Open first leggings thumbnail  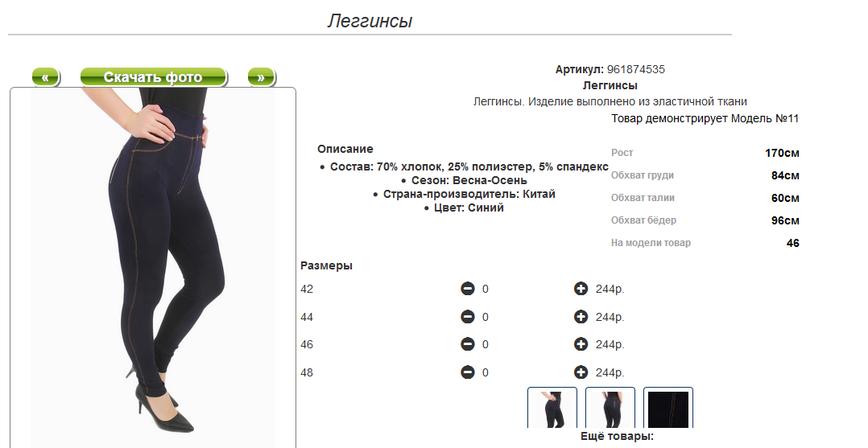coord(552,408)
